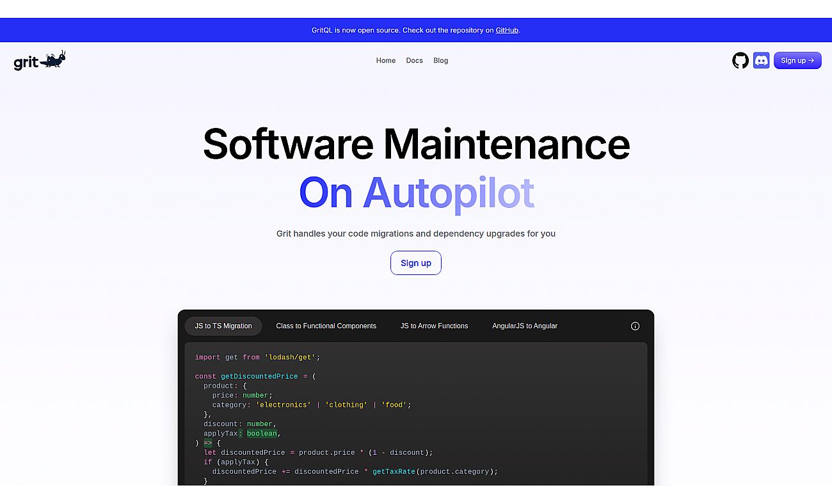This screenshot has height=504, width=832.
Task: Click the 'category: electronics' code line
Action: pyautogui.click(x=312, y=405)
